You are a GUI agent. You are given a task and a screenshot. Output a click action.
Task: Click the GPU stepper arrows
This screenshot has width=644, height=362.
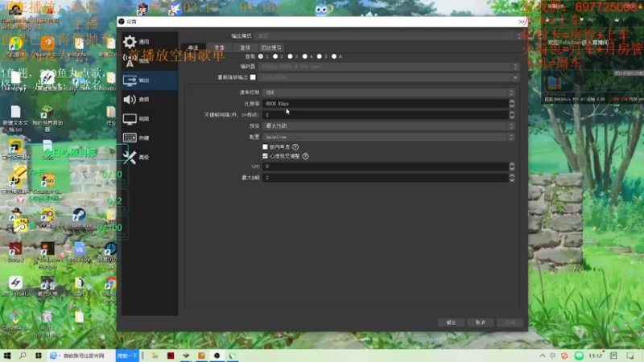(x=512, y=167)
